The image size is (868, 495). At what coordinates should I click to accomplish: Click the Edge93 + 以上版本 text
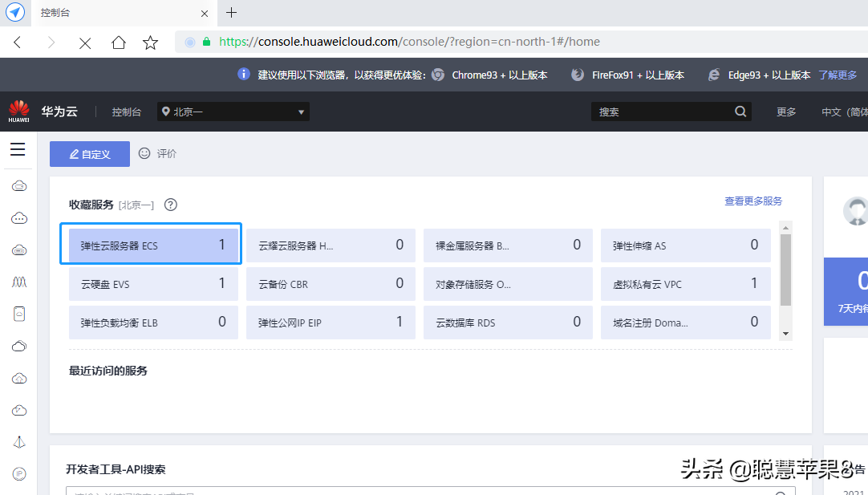click(769, 75)
